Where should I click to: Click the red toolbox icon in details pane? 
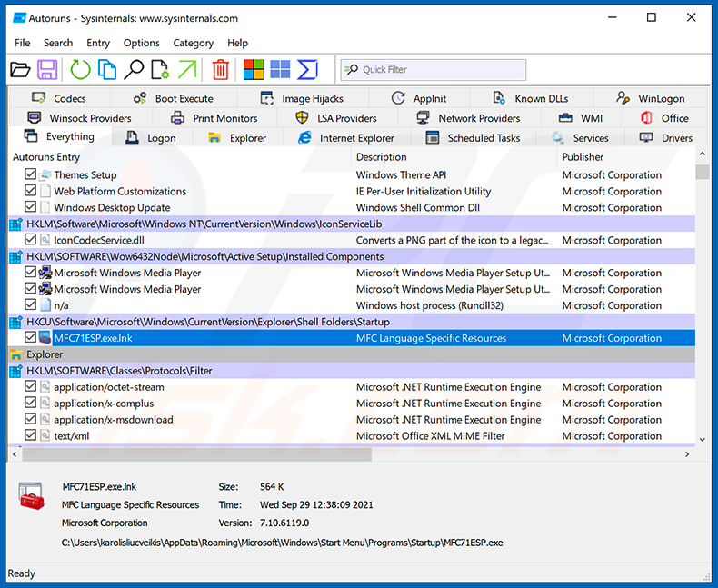tap(32, 496)
